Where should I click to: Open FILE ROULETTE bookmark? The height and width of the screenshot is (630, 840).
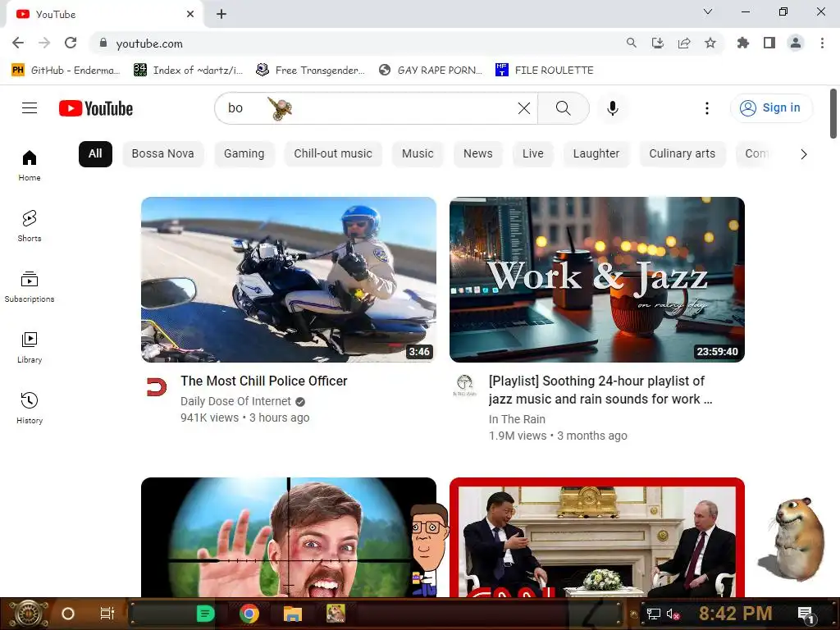point(545,71)
